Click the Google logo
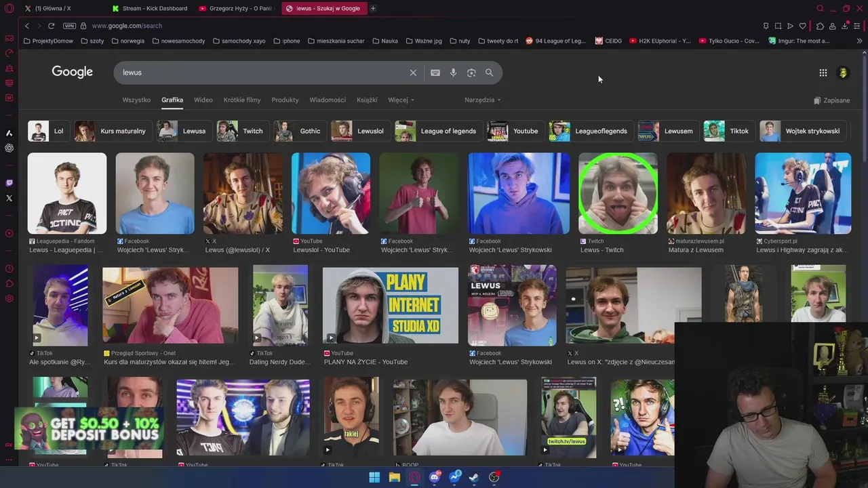 click(x=72, y=72)
